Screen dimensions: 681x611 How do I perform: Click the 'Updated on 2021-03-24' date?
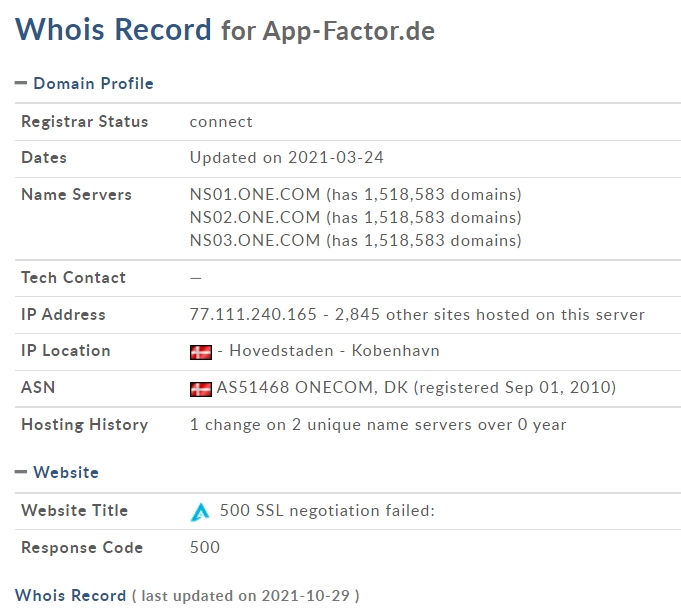287,157
